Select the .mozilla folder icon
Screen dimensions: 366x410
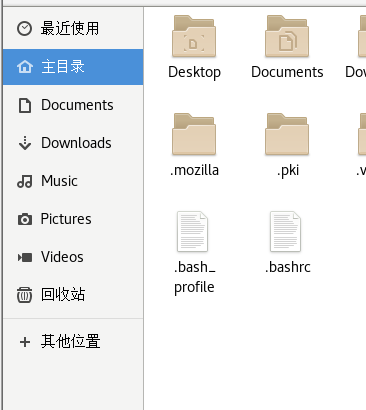pos(194,134)
